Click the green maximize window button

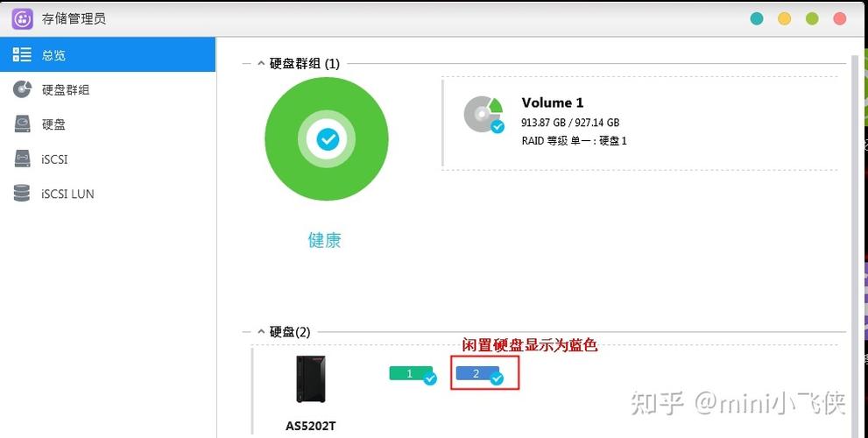pos(812,18)
